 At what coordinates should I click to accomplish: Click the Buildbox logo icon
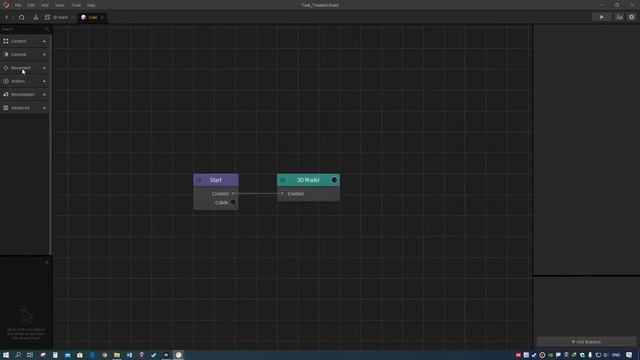pyautogui.click(x=6, y=5)
